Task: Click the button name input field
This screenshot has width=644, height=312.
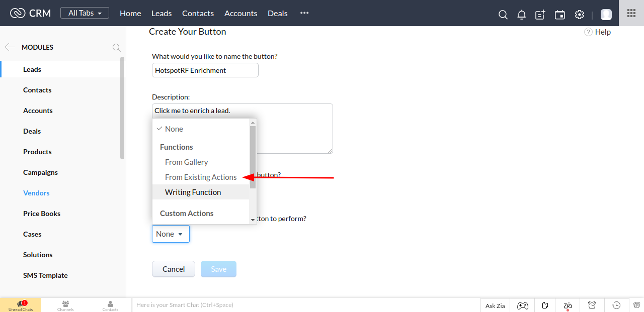Action: point(205,70)
